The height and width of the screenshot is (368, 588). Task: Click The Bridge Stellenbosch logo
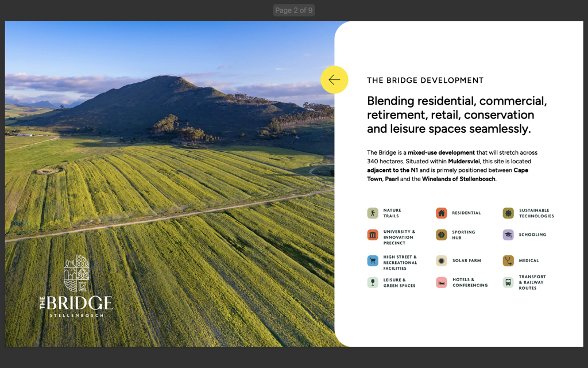76,287
